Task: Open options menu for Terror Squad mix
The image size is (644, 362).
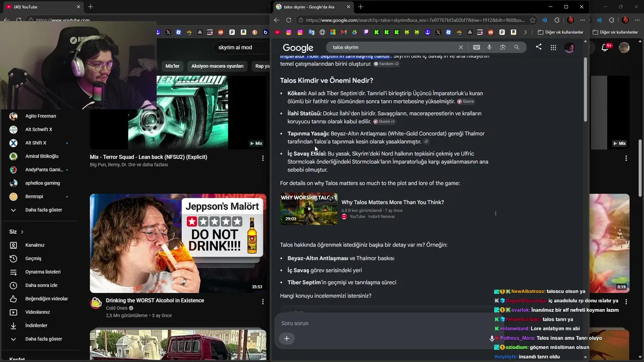Action: [x=263, y=158]
